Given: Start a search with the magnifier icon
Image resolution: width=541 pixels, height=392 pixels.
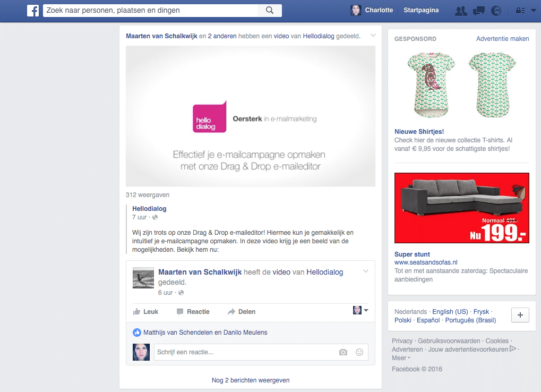Looking at the screenshot, I should click(269, 10).
